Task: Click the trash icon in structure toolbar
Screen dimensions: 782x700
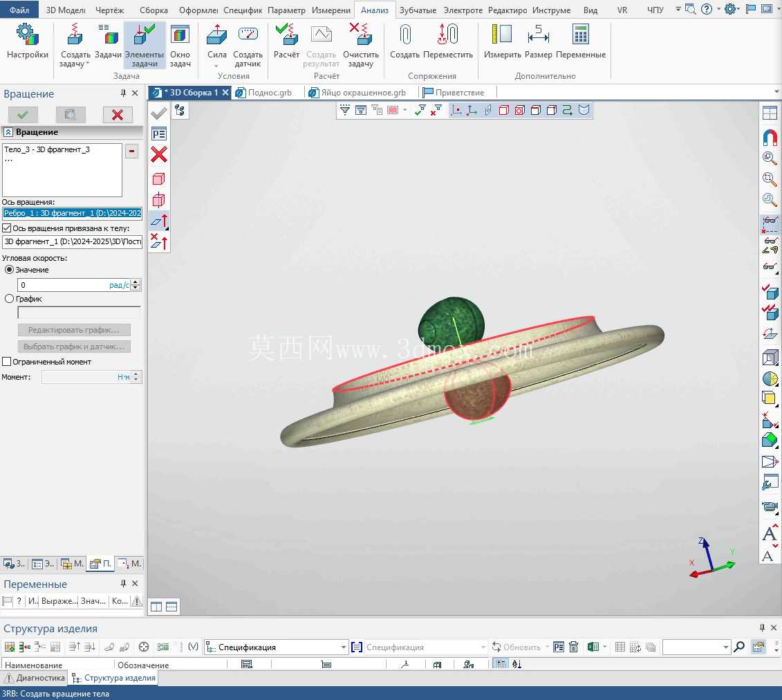Action: point(573,647)
